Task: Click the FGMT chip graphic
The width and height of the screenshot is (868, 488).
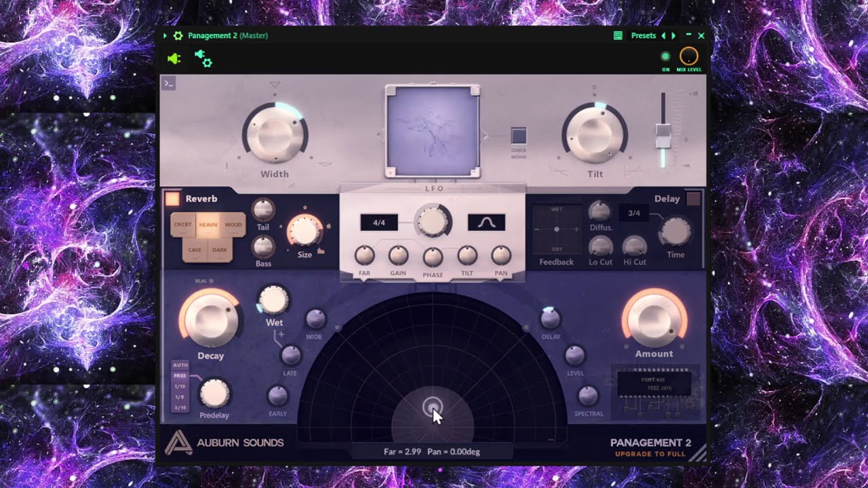Action: pyautogui.click(x=654, y=384)
